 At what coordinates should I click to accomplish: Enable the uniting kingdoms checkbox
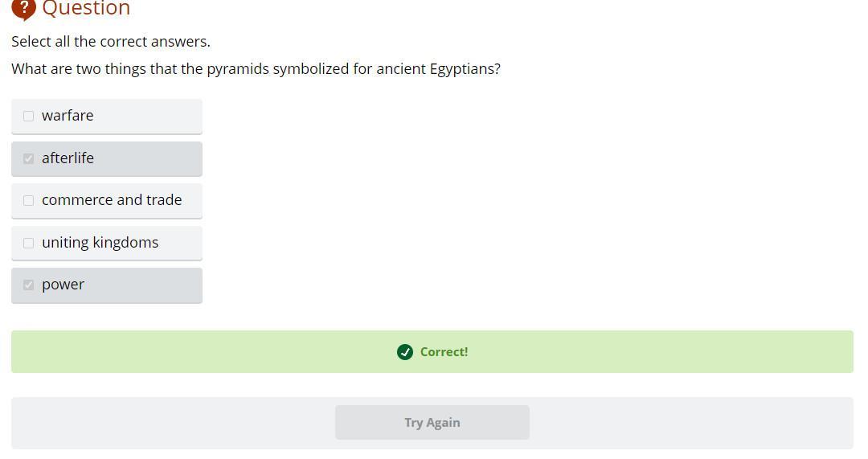click(29, 243)
